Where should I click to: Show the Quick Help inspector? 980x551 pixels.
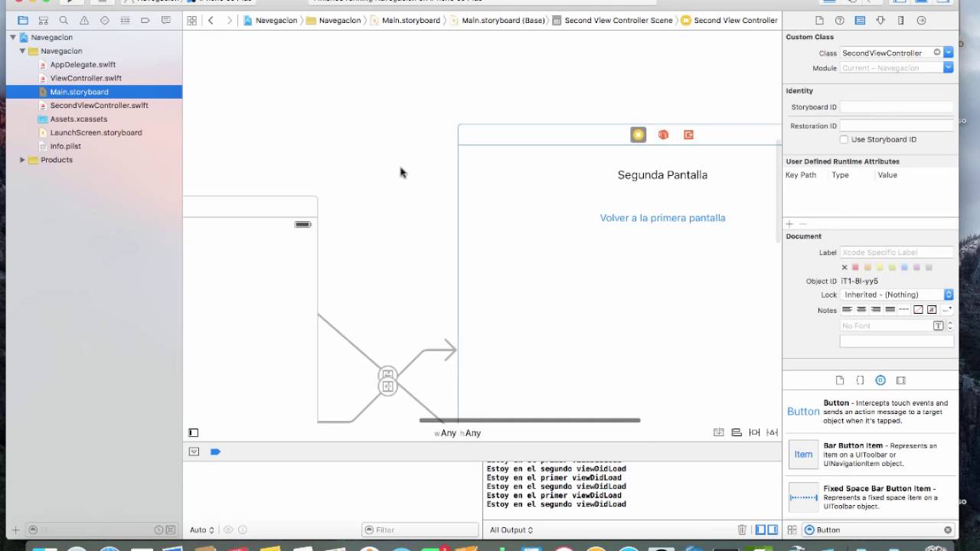[x=840, y=21]
